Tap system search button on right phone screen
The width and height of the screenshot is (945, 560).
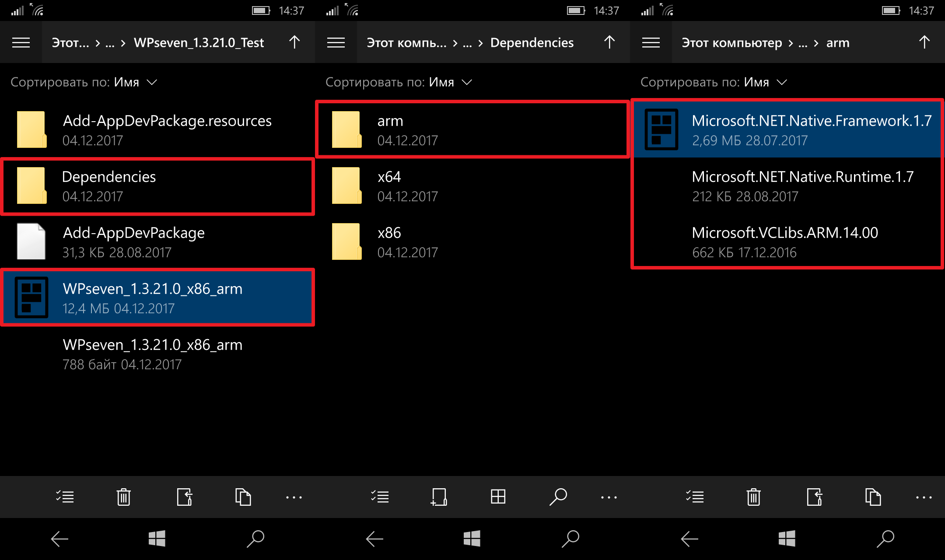tap(885, 539)
